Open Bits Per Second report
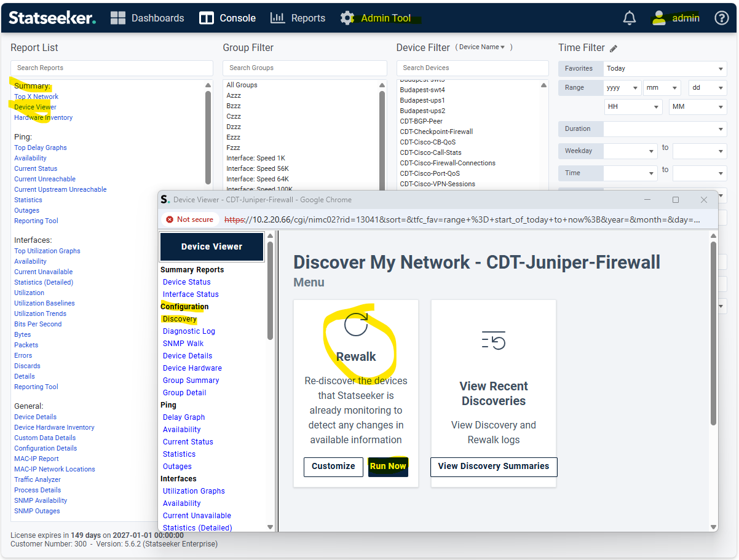The height and width of the screenshot is (560, 739). tap(38, 324)
